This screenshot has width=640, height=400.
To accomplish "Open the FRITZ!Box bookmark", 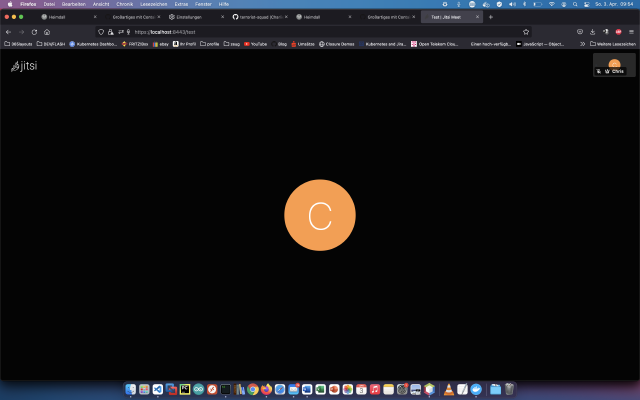I will click(135, 44).
